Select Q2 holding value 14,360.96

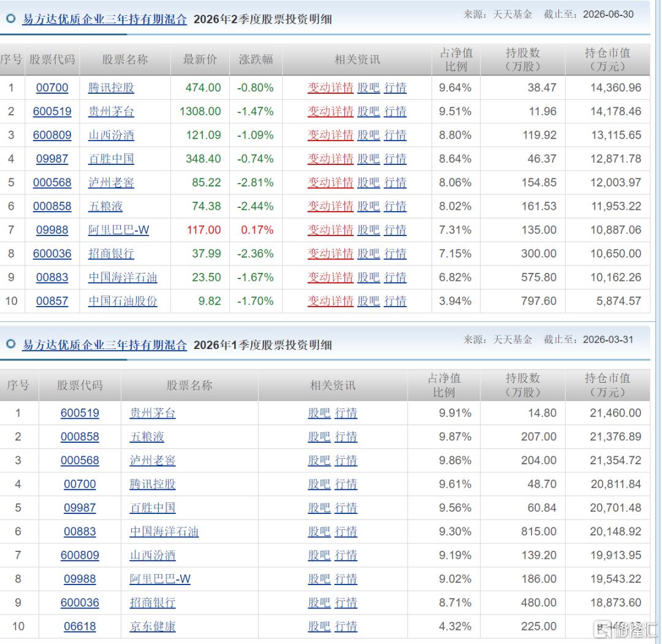615,88
